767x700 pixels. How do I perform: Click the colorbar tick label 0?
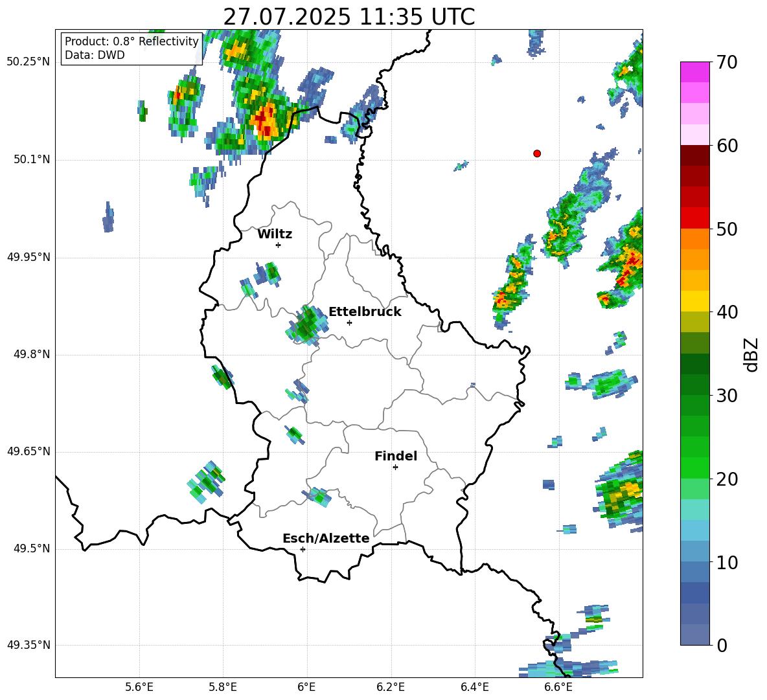click(722, 646)
